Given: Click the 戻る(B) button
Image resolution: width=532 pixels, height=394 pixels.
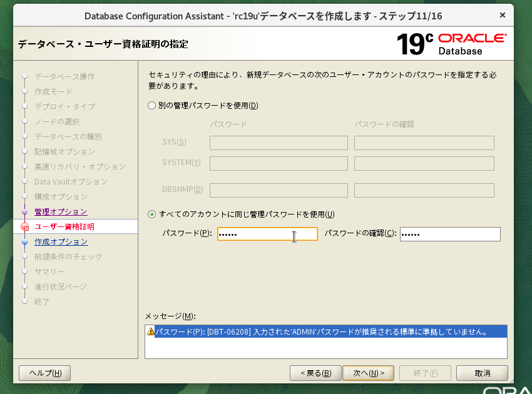Looking at the screenshot, I should 315,373.
